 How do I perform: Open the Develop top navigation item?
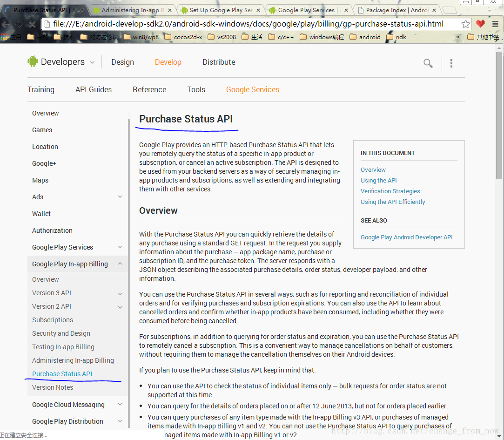pos(168,62)
